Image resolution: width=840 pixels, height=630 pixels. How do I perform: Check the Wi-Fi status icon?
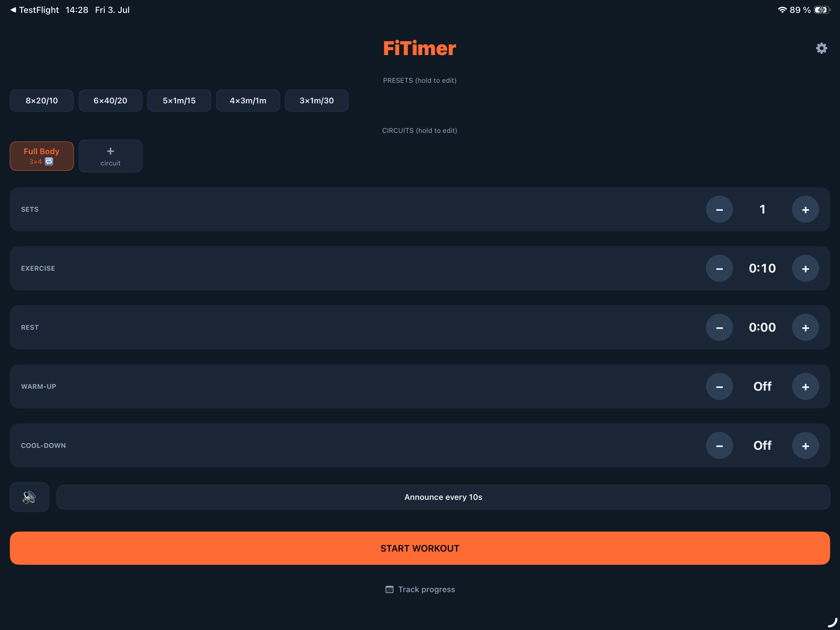[x=782, y=10]
